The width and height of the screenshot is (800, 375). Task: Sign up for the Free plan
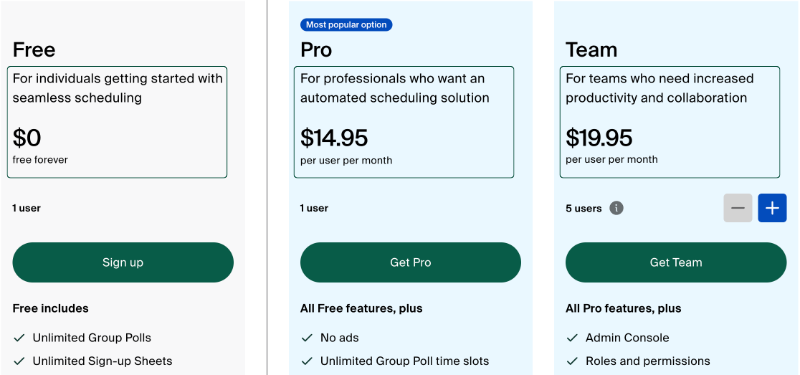click(123, 262)
